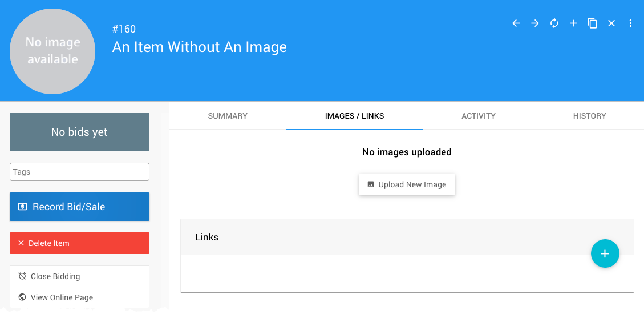
Task: Go to next item with right arrow
Action: (x=535, y=23)
